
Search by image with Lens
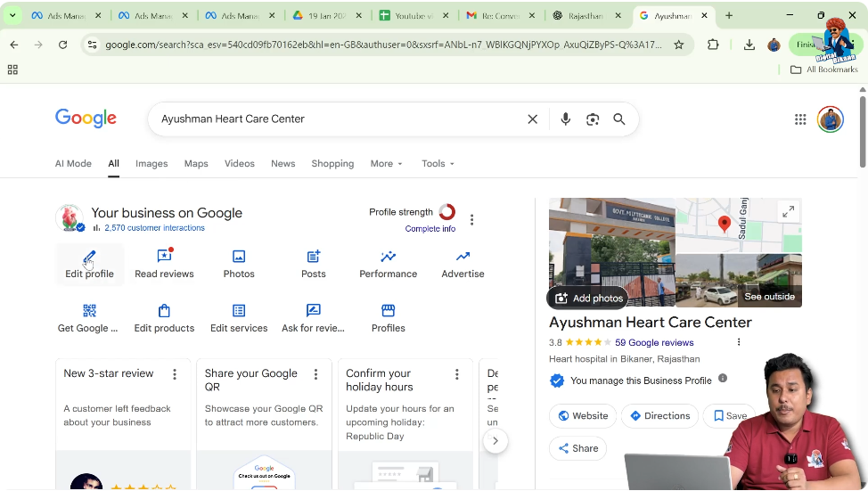(593, 119)
